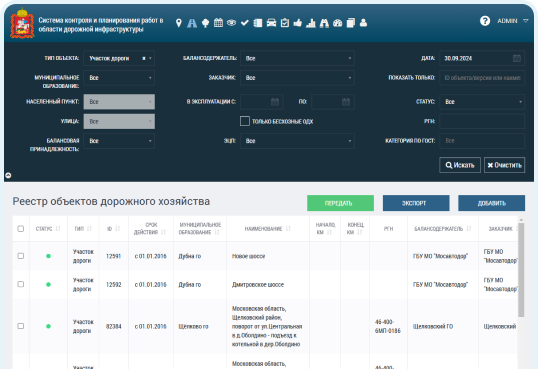The width and height of the screenshot is (538, 369).
Task: Click the green Передать button
Action: pyautogui.click(x=340, y=203)
